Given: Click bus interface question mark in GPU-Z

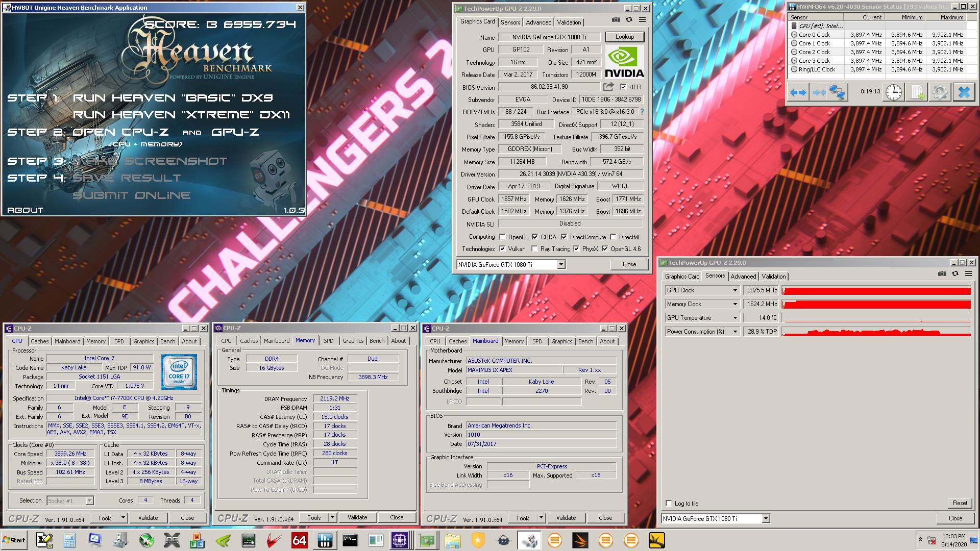Looking at the screenshot, I should (642, 112).
